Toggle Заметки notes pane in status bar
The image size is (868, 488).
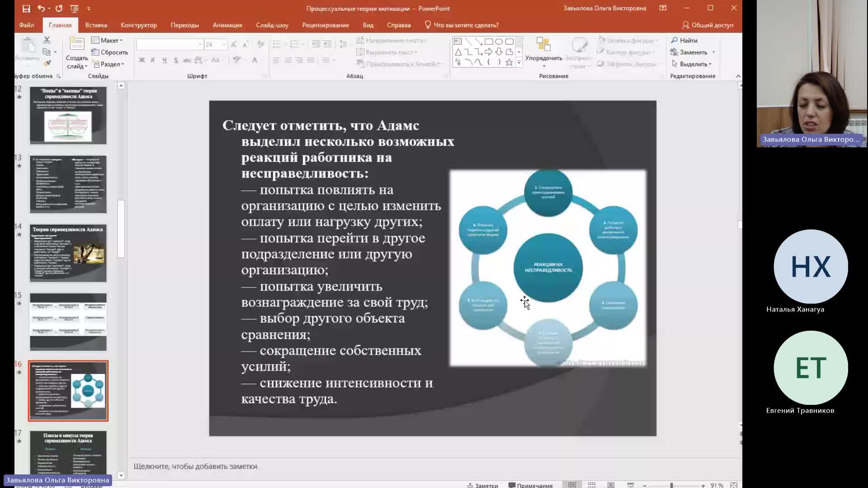(482, 485)
